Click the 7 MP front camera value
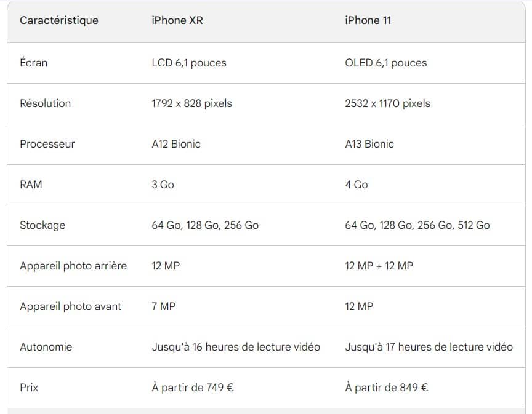Viewport: 532px width, 414px height. click(x=164, y=306)
